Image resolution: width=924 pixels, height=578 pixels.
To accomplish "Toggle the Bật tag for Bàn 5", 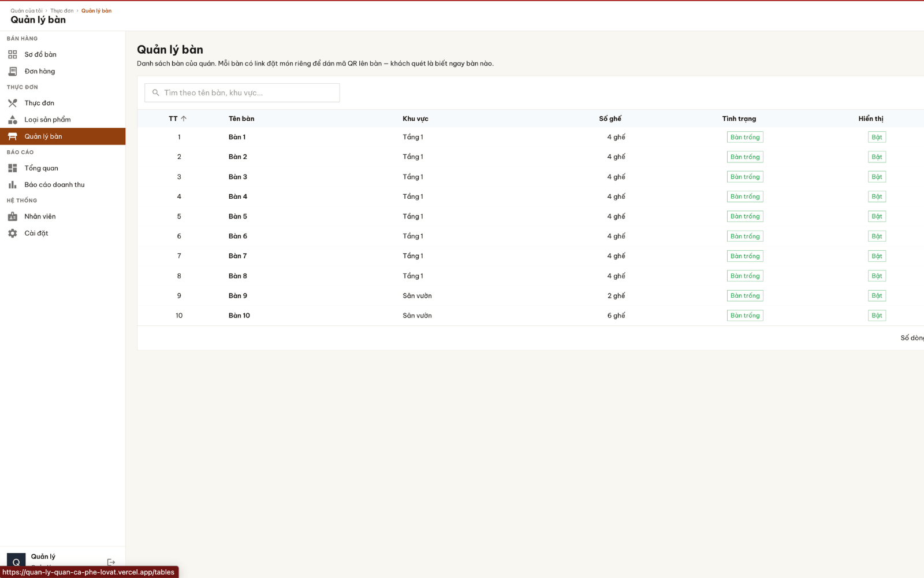I will coord(877,216).
